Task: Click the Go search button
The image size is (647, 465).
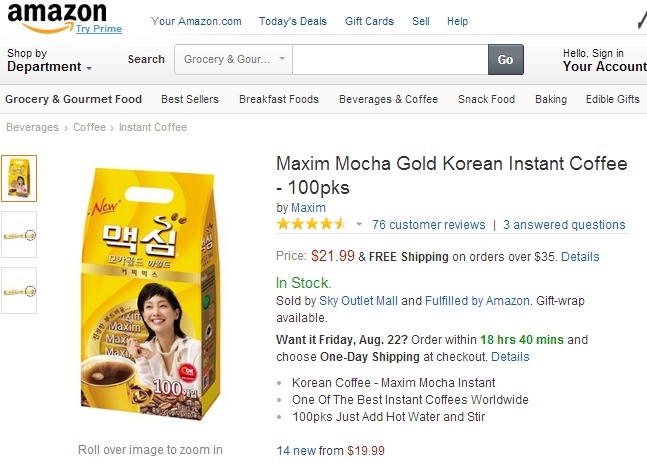Action: 505,59
